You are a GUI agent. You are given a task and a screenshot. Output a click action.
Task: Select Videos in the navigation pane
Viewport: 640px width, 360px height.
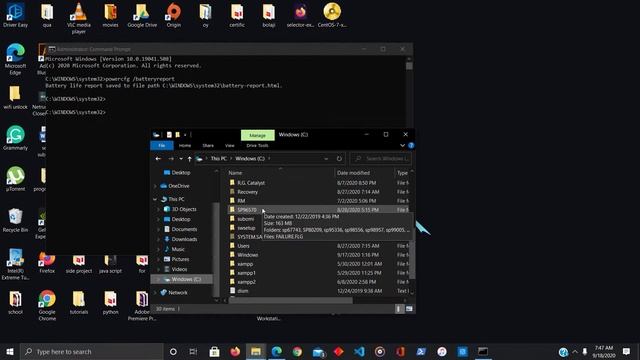tap(179, 269)
